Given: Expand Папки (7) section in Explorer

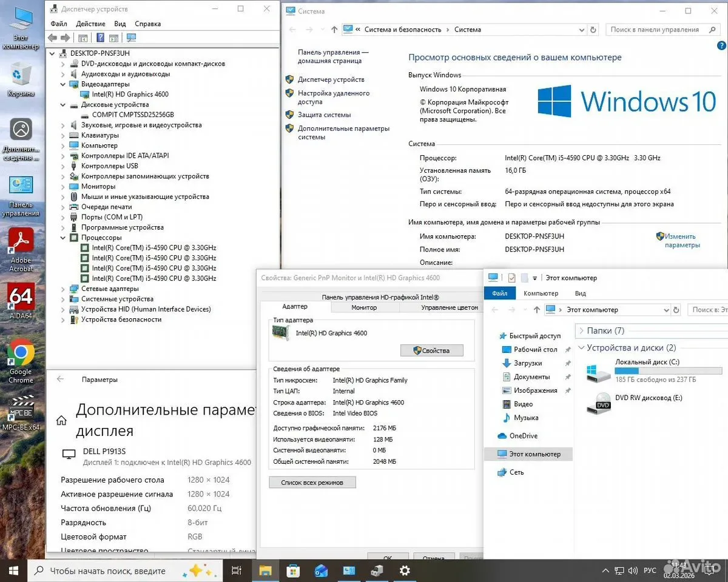Looking at the screenshot, I should [x=582, y=330].
